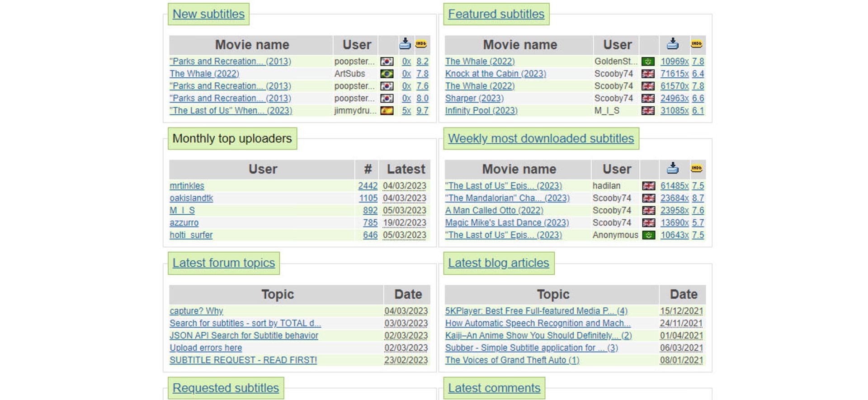Read 'The Voices of Grand Theft Auto' article
This screenshot has height=400, width=868.
click(x=512, y=360)
